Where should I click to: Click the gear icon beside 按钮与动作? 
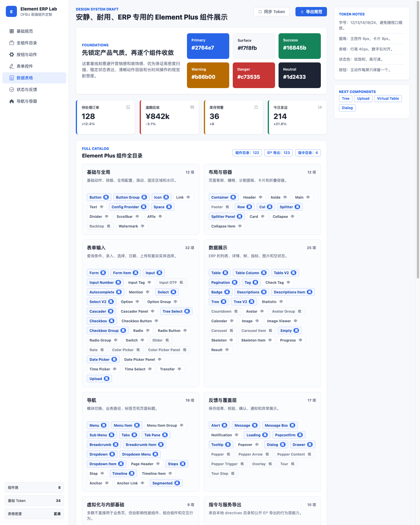tap(12, 55)
